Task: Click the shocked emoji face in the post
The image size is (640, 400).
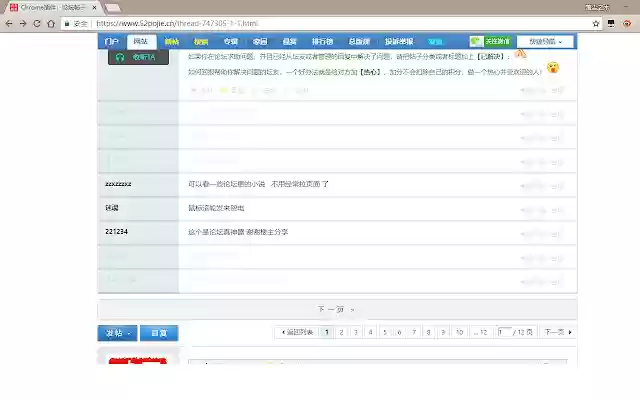Action: (x=553, y=67)
